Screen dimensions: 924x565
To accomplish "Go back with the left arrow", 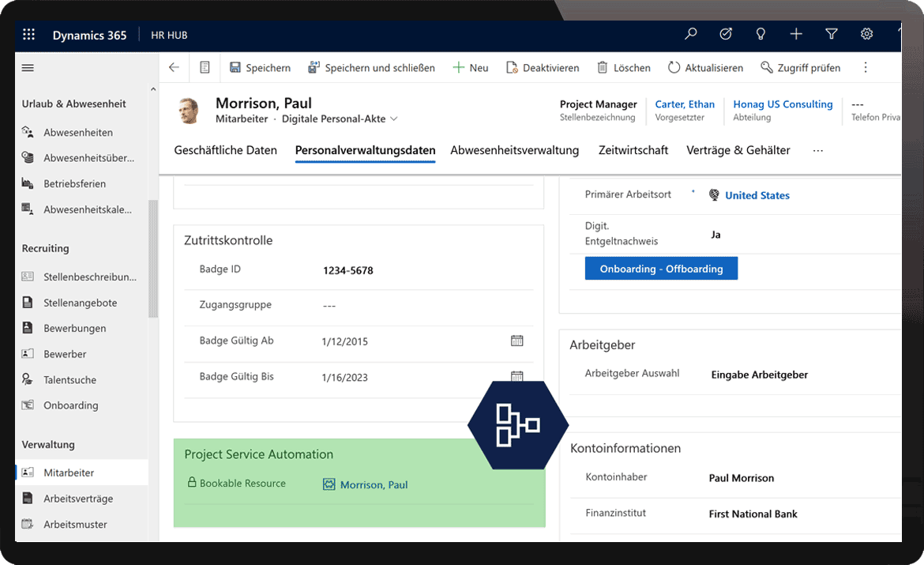I will pyautogui.click(x=174, y=67).
